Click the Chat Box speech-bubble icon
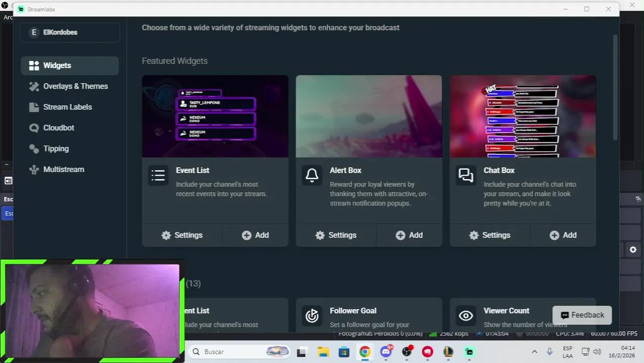Image resolution: width=644 pixels, height=363 pixels. coord(466,175)
